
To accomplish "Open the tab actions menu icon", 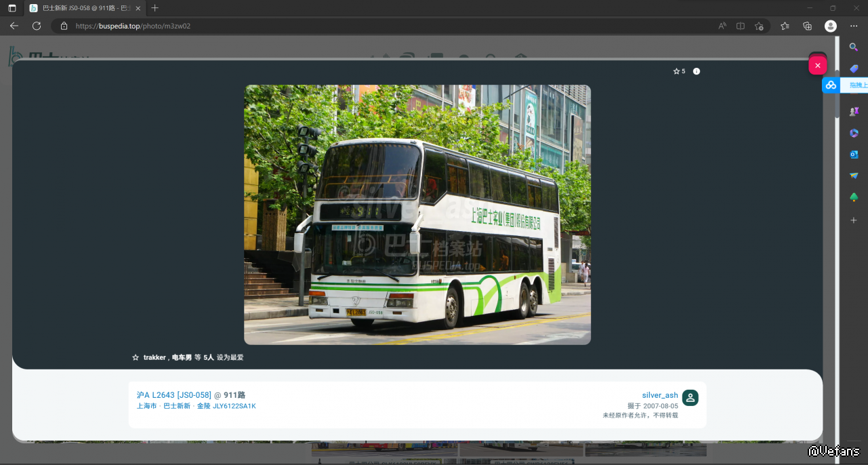I will [x=12, y=8].
